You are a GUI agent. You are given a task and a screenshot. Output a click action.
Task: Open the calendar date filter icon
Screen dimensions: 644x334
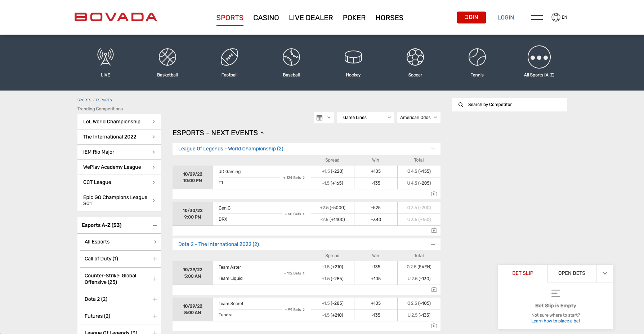(319, 118)
